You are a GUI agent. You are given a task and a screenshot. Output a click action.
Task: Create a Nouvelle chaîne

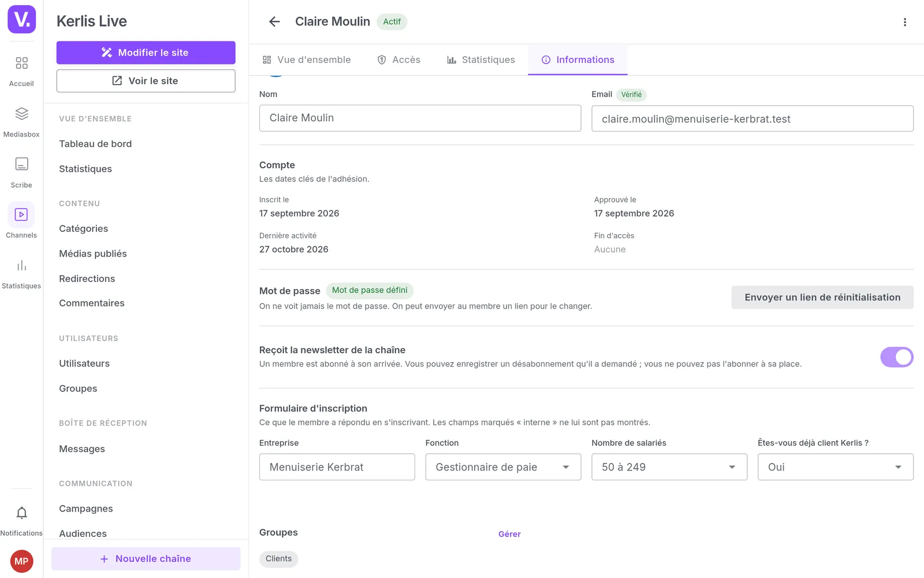pyautogui.click(x=146, y=559)
